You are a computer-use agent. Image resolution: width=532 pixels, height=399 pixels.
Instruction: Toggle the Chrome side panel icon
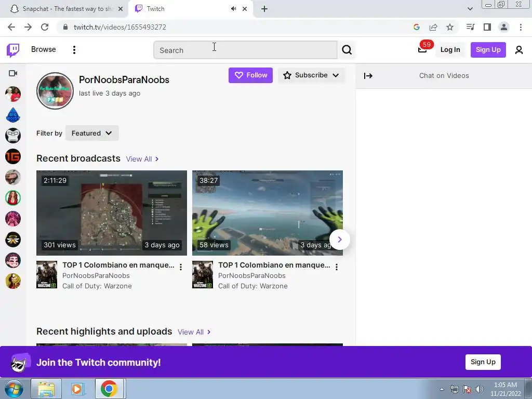pyautogui.click(x=487, y=27)
